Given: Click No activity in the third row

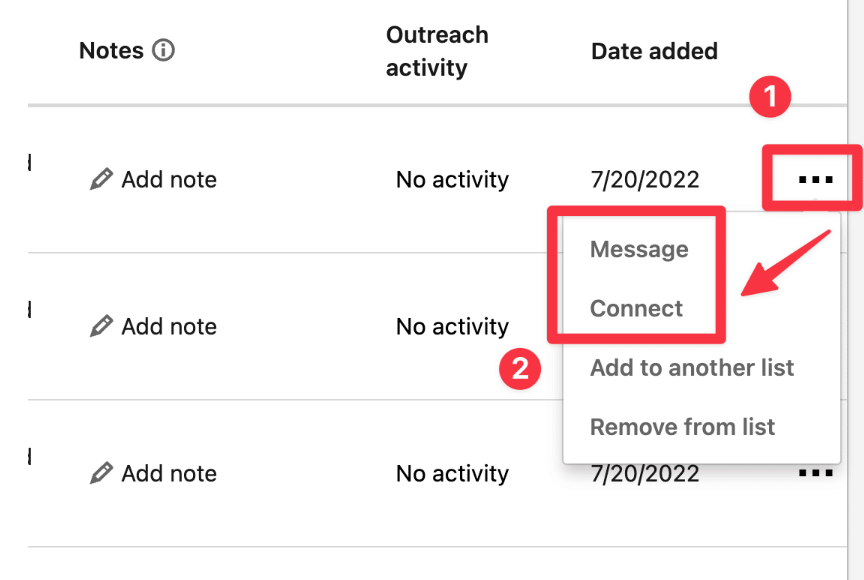Looking at the screenshot, I should pos(452,474).
